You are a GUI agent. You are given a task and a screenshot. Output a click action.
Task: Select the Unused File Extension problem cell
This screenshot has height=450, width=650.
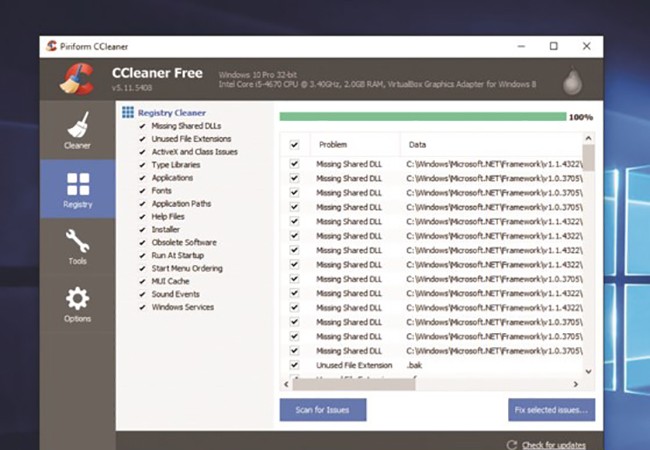[354, 365]
